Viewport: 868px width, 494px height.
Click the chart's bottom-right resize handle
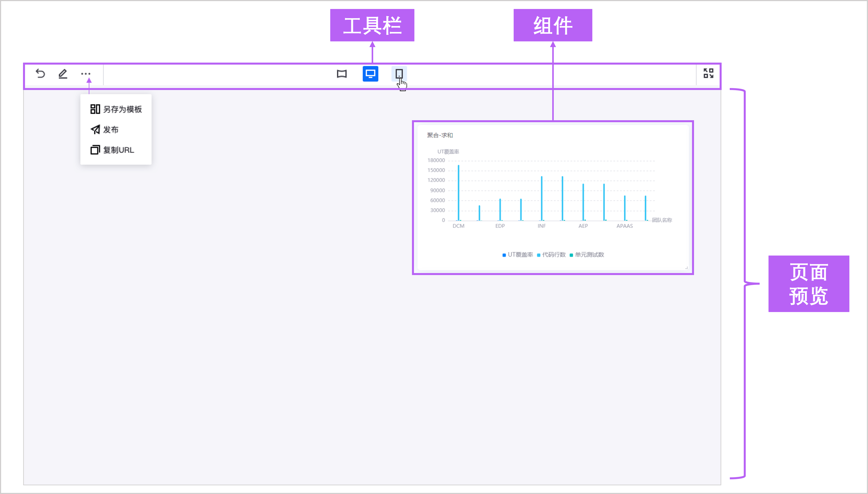point(686,268)
